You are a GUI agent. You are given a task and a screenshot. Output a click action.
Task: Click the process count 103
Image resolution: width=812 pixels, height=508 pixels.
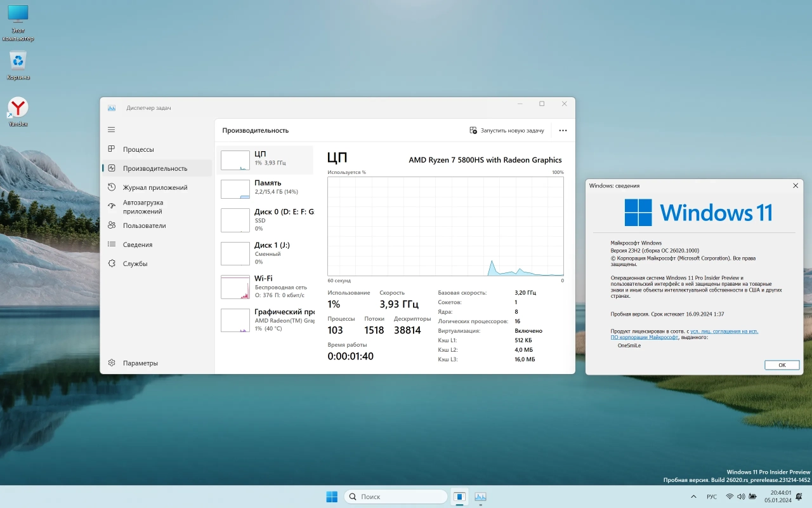click(335, 330)
